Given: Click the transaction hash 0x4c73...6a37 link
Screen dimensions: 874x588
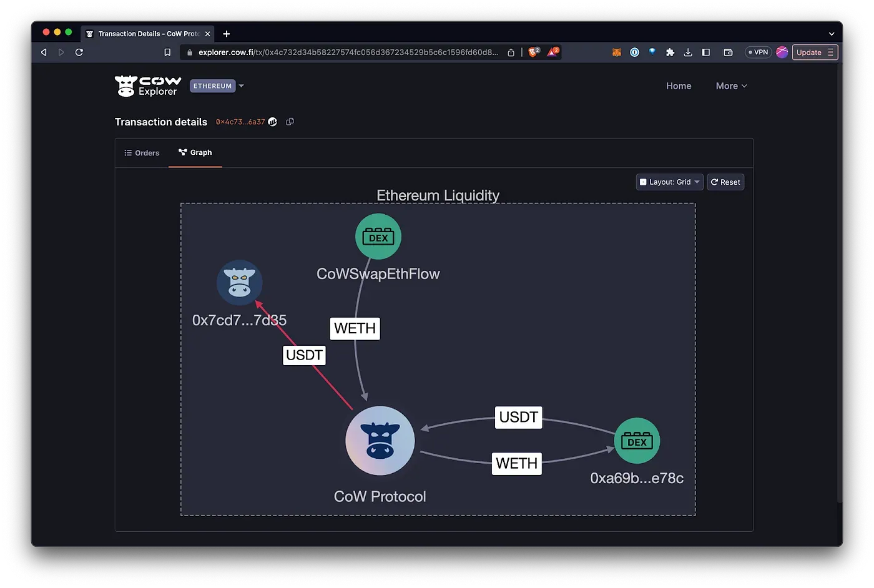Looking at the screenshot, I should pos(240,122).
